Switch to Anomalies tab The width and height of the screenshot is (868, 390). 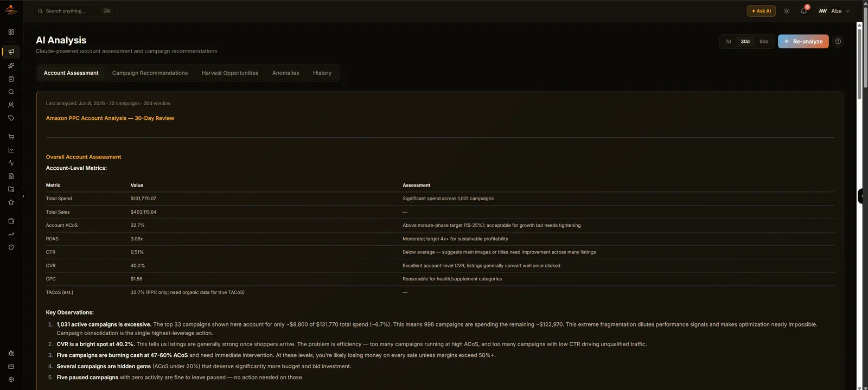click(x=285, y=73)
